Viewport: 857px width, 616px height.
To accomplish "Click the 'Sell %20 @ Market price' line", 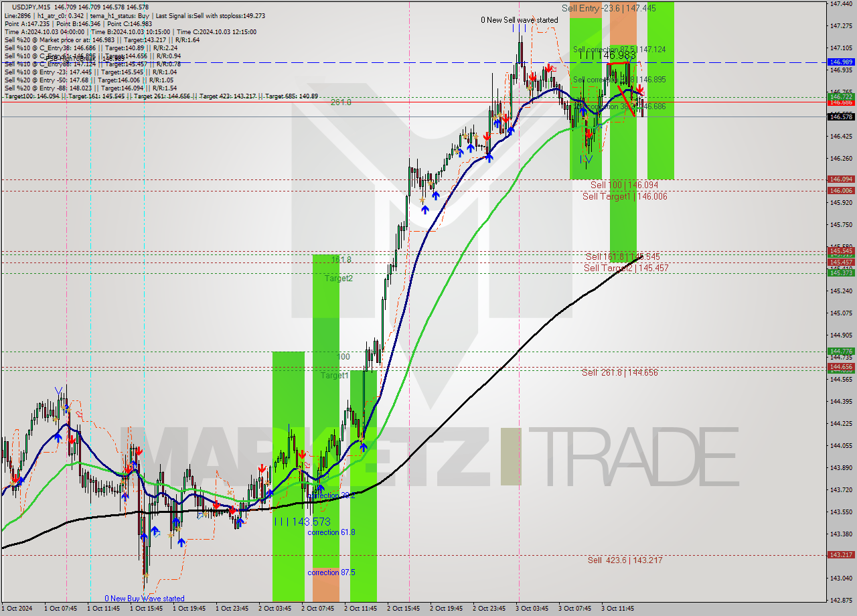I will pyautogui.click(x=102, y=40).
